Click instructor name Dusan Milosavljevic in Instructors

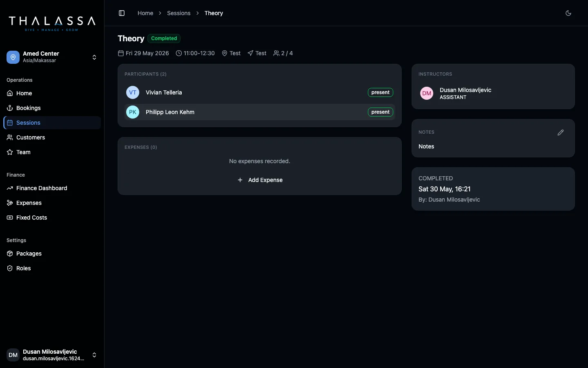pyautogui.click(x=465, y=90)
